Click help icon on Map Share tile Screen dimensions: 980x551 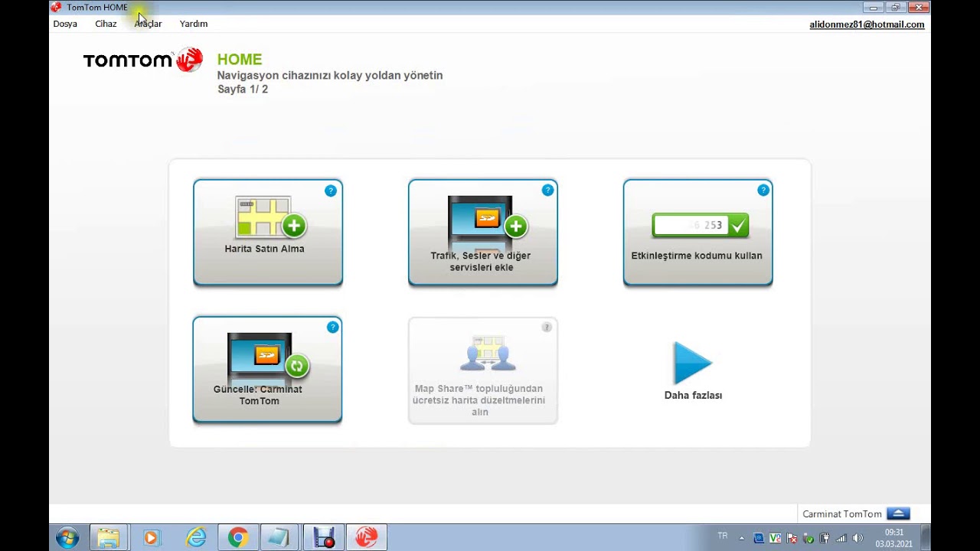547,327
